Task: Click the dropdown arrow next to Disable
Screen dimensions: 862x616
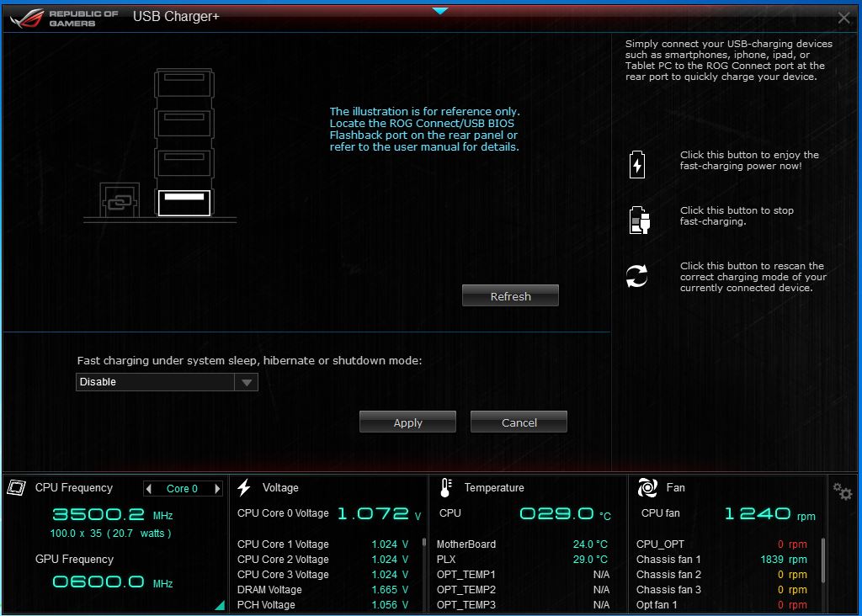Action: 247,382
